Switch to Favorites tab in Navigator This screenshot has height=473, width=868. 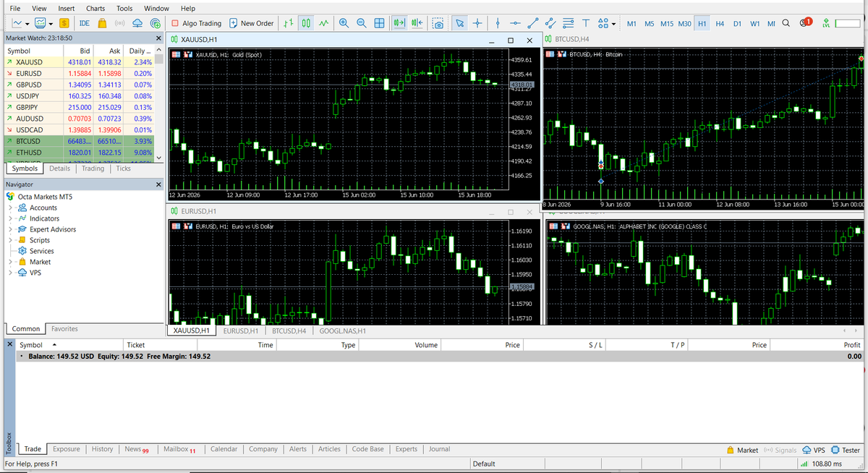click(x=64, y=329)
